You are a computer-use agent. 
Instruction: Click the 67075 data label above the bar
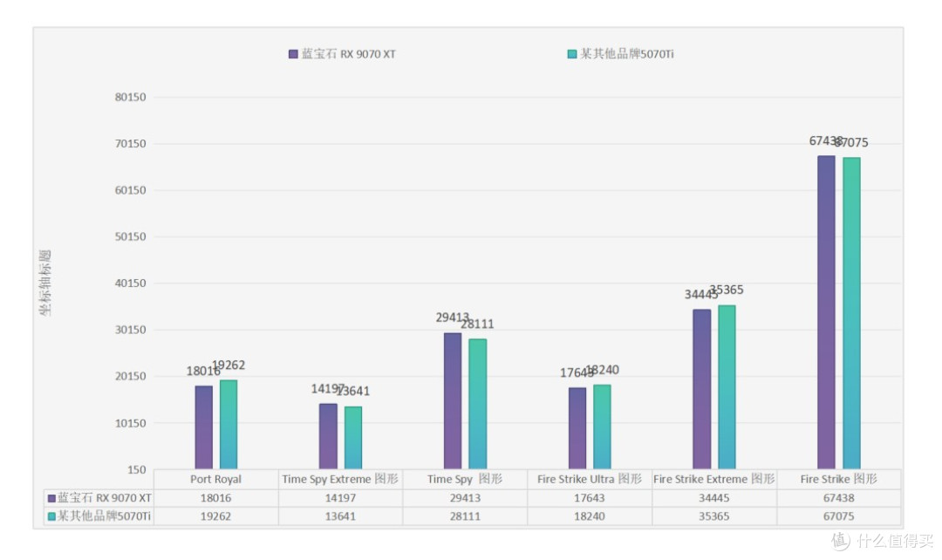click(851, 143)
